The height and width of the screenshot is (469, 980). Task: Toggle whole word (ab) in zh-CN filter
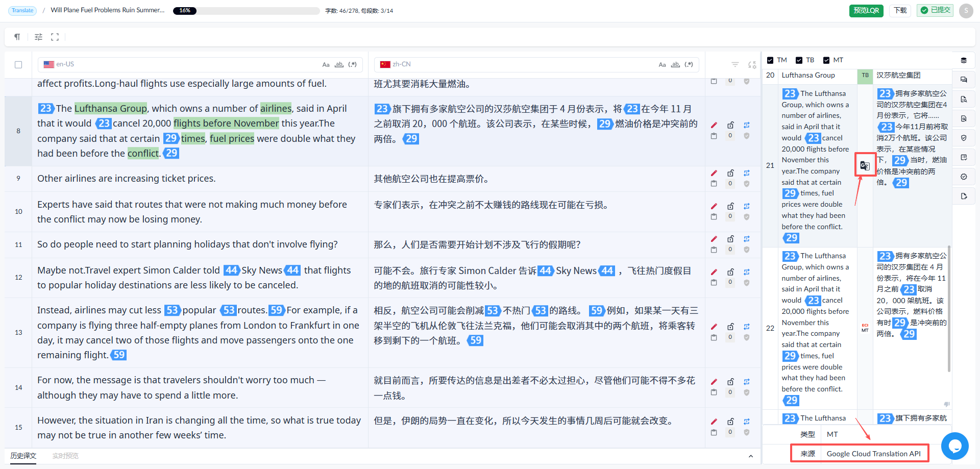click(675, 65)
